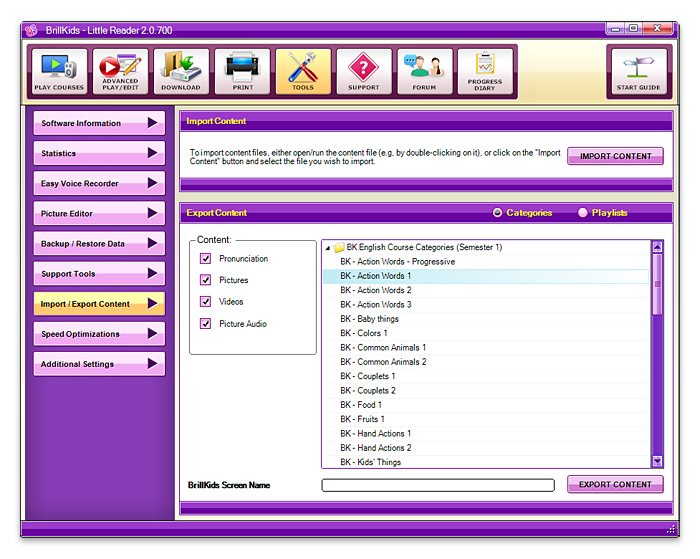Select BK - Common Animals 1

[x=486, y=347]
